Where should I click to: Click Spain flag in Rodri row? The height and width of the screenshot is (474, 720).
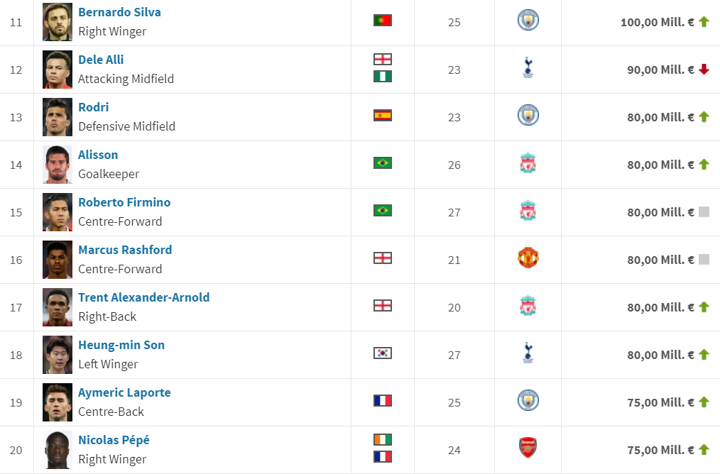pos(382,115)
